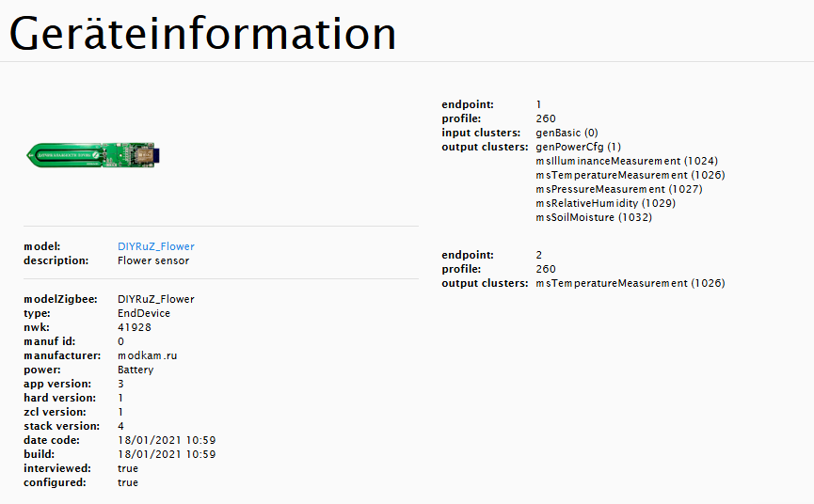
Task: Click the 'configured:' label
Action: click(55, 482)
